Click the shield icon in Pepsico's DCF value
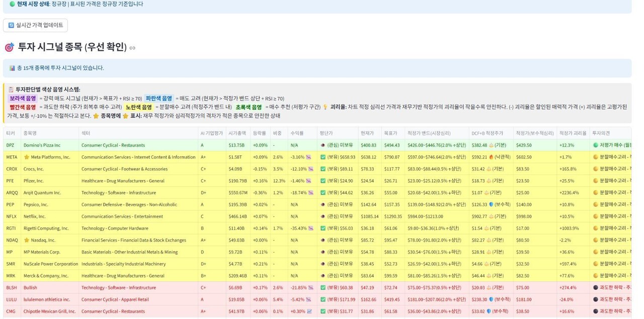 click(492, 205)
